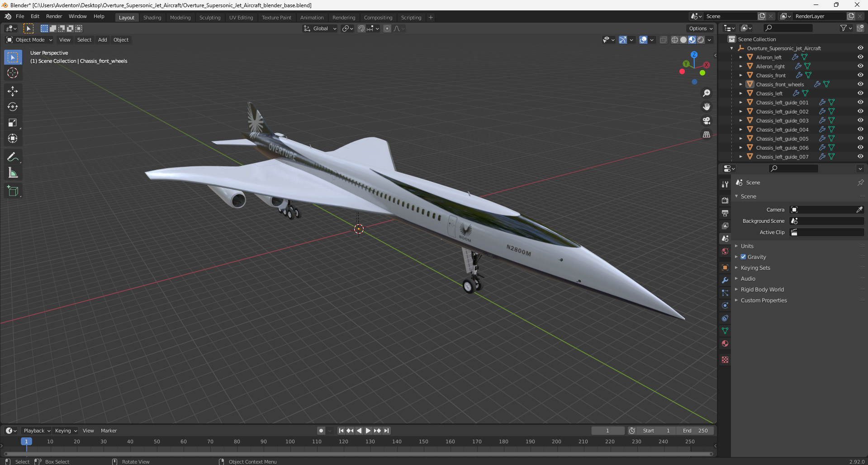This screenshot has height=465, width=868.
Task: Open the Render menu
Action: coord(54,16)
